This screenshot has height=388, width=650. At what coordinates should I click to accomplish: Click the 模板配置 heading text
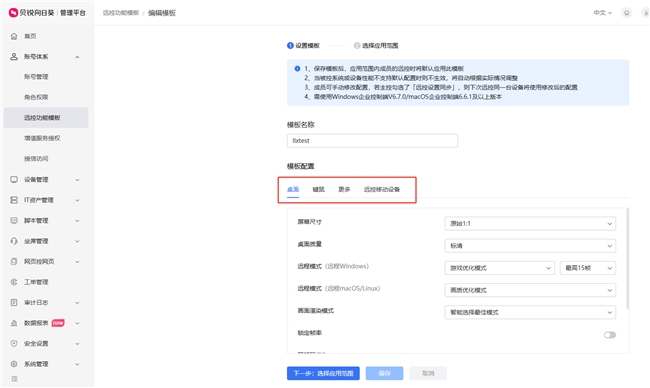pos(301,166)
